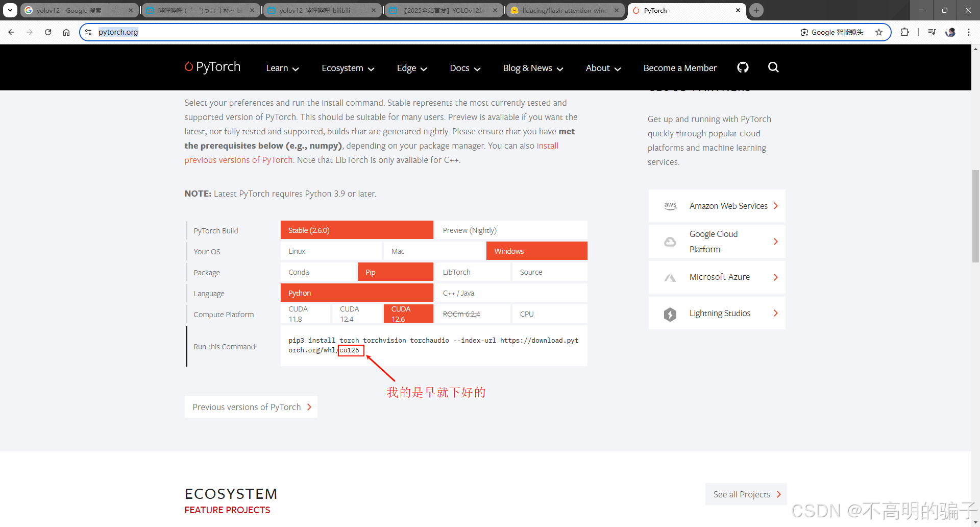Choose Windows as your OS
This screenshot has height=527, width=980.
pyautogui.click(x=537, y=251)
